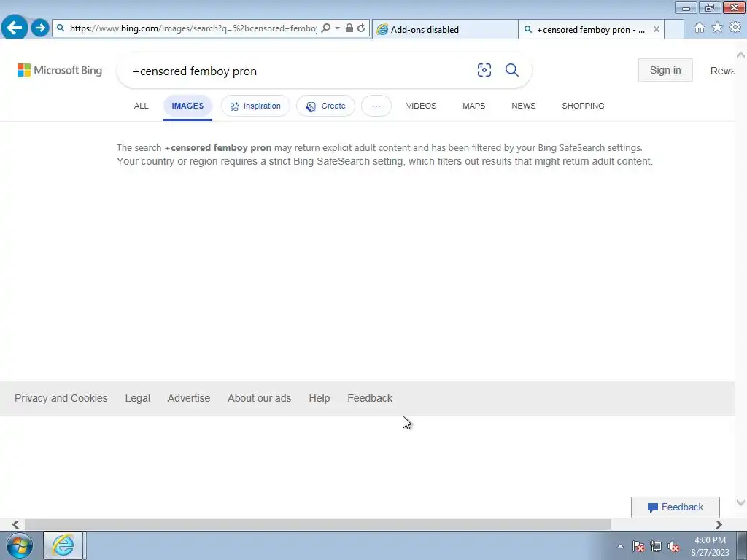Screen dimensions: 747x560
Task: Switch to the Add-ons disabled tab
Action: click(x=445, y=29)
